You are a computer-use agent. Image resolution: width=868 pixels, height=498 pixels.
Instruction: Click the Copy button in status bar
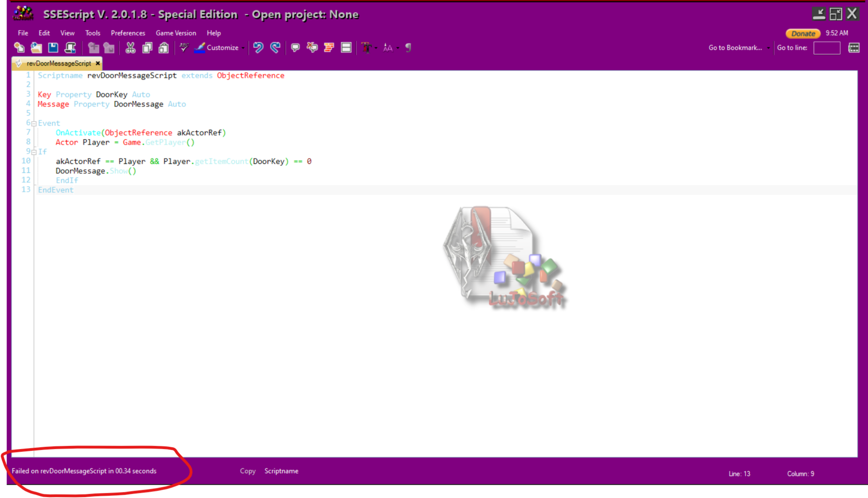248,471
